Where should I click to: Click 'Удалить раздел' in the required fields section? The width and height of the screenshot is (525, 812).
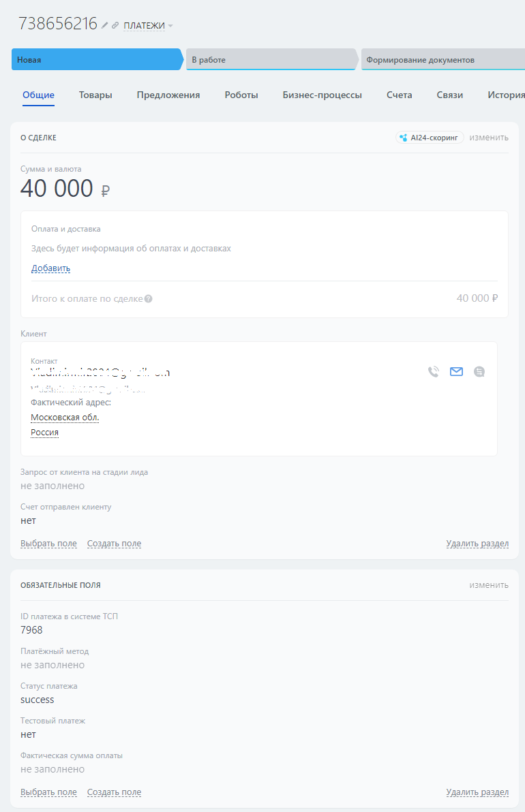click(477, 792)
